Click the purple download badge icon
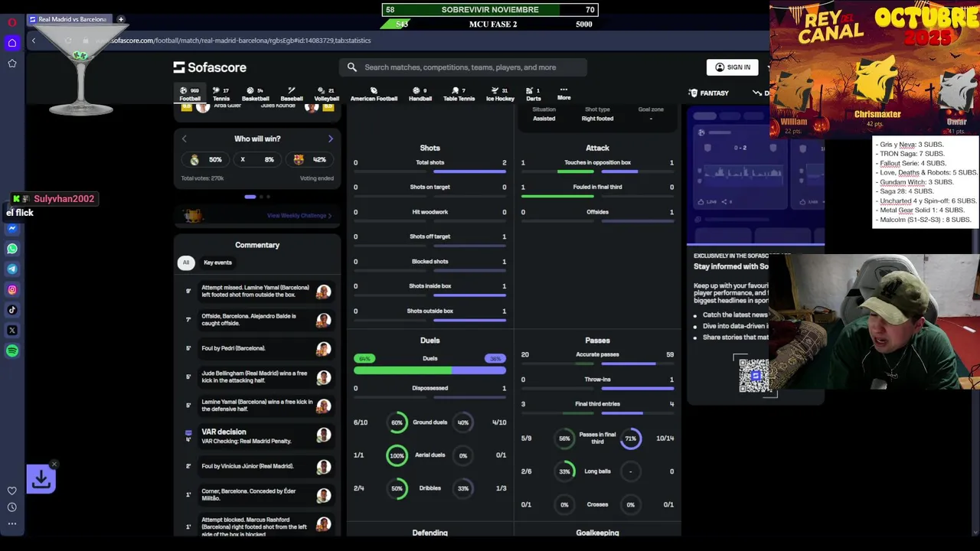 click(x=41, y=479)
